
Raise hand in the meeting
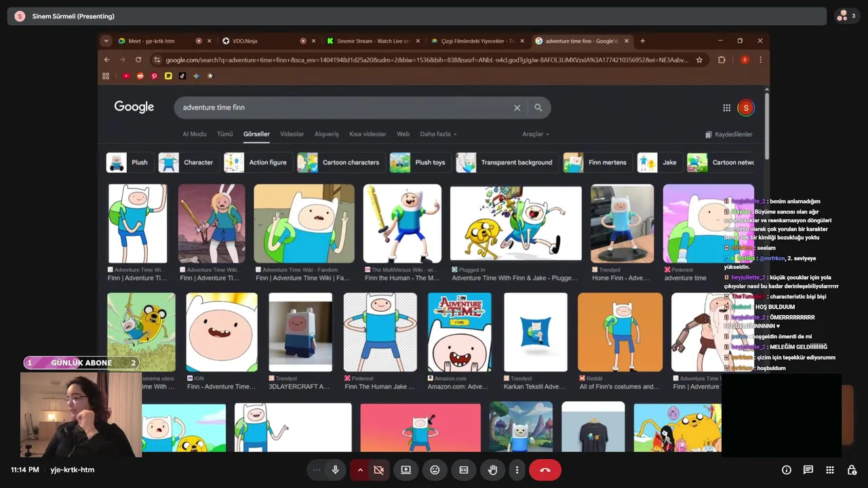tap(493, 470)
